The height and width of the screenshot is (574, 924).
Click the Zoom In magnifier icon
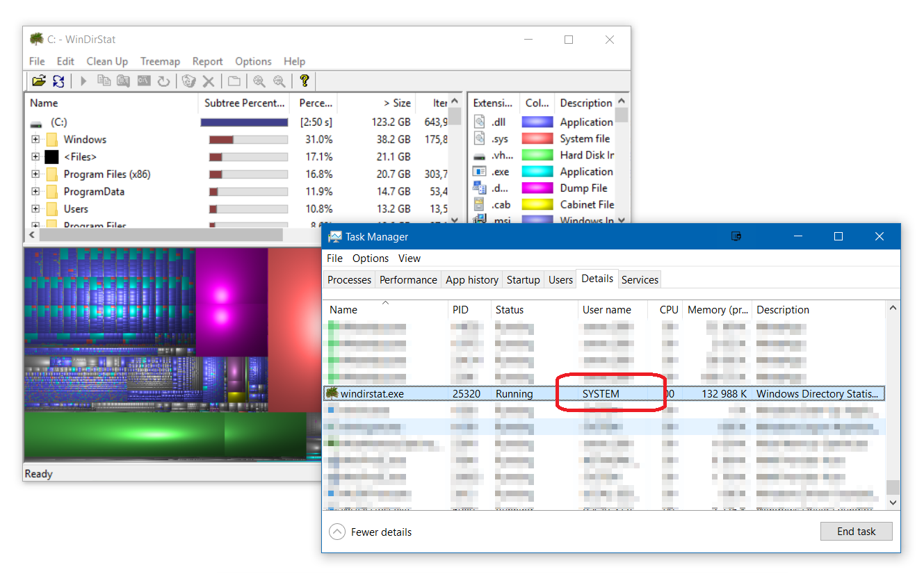coord(259,81)
